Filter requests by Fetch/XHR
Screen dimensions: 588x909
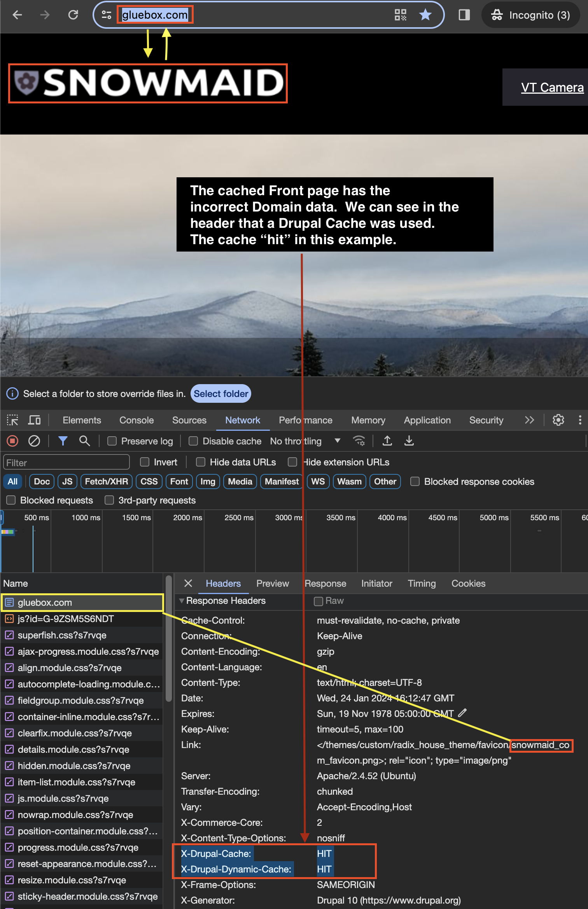click(x=106, y=481)
